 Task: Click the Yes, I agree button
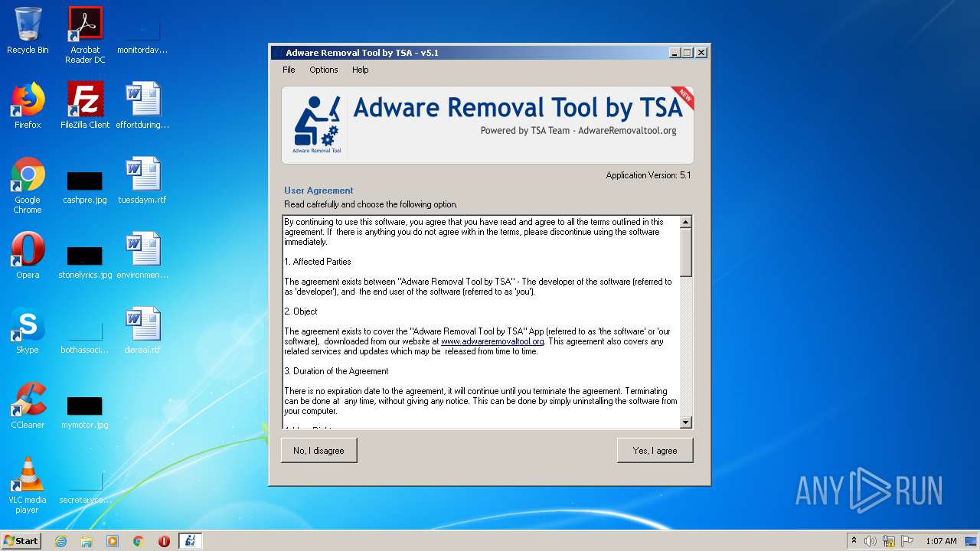[x=655, y=451]
